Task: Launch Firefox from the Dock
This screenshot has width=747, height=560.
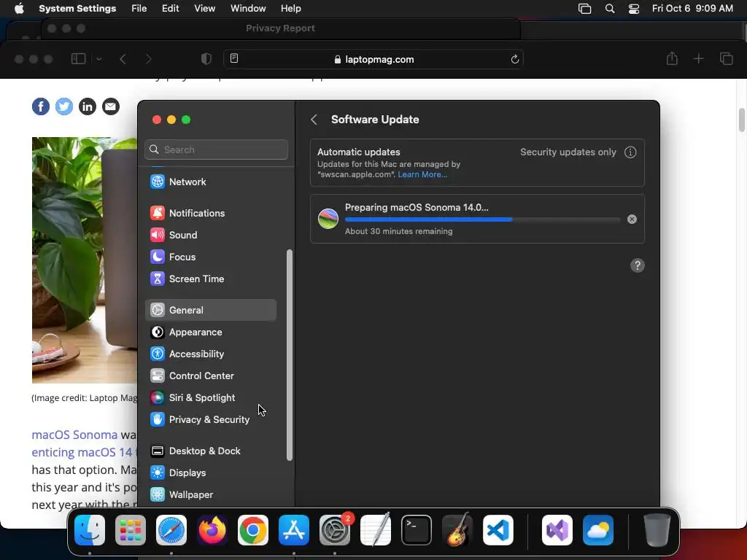Action: pos(212,530)
